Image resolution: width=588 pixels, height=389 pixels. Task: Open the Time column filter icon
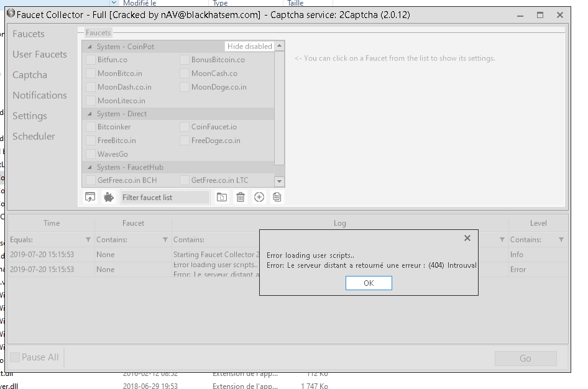click(88, 239)
